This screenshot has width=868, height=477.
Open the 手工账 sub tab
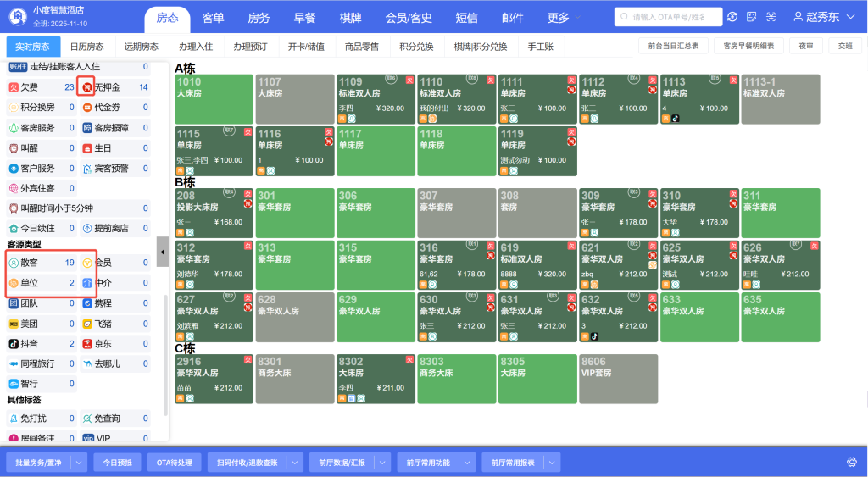(x=540, y=47)
